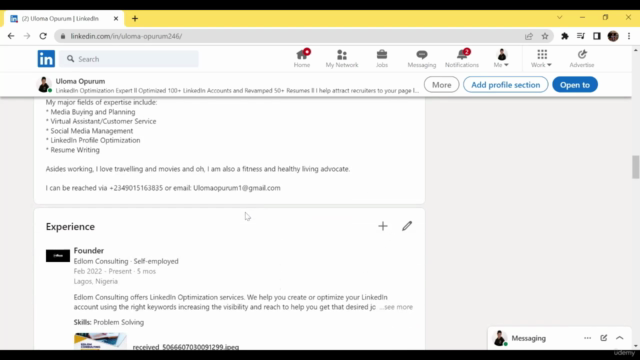
Task: Compose new message from Messaging bar
Action: 604,338
